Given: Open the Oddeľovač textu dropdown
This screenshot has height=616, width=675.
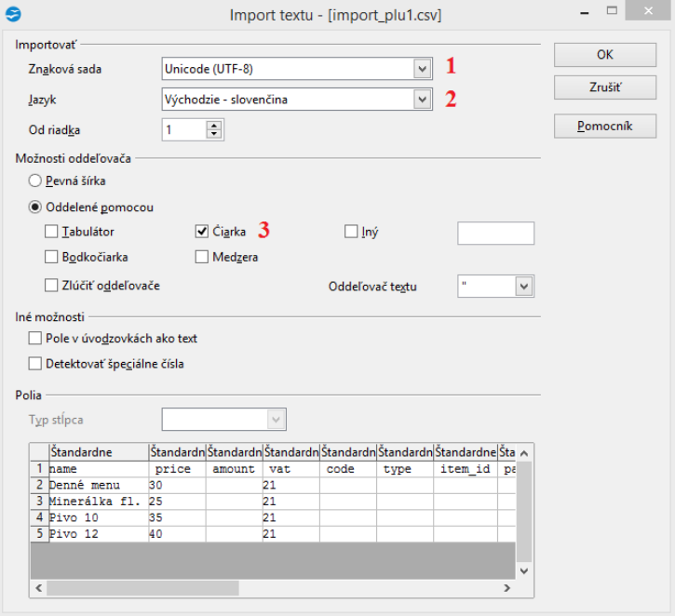Looking at the screenshot, I should [x=524, y=286].
